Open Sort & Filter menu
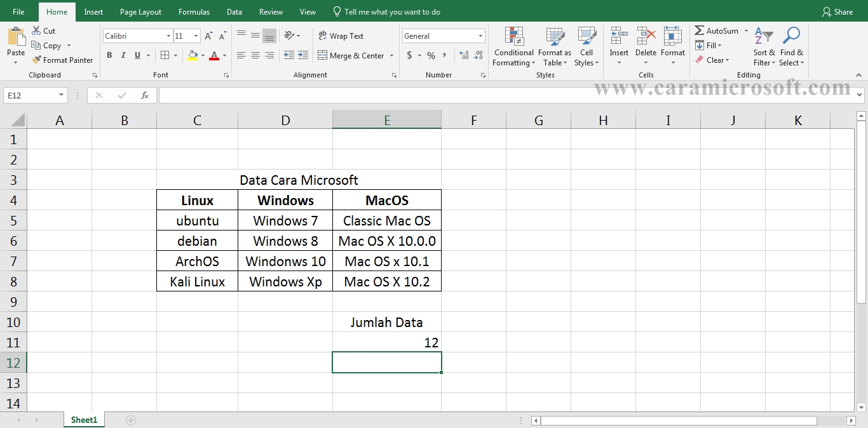 (764, 46)
